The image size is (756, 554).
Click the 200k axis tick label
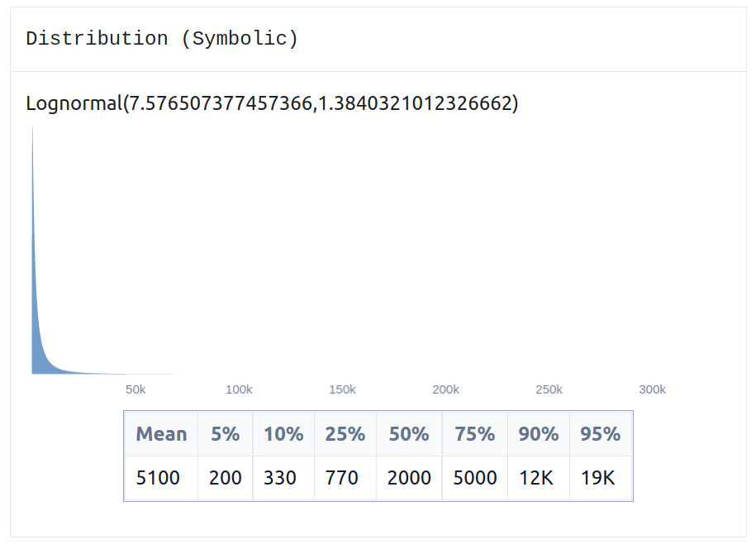pos(445,389)
